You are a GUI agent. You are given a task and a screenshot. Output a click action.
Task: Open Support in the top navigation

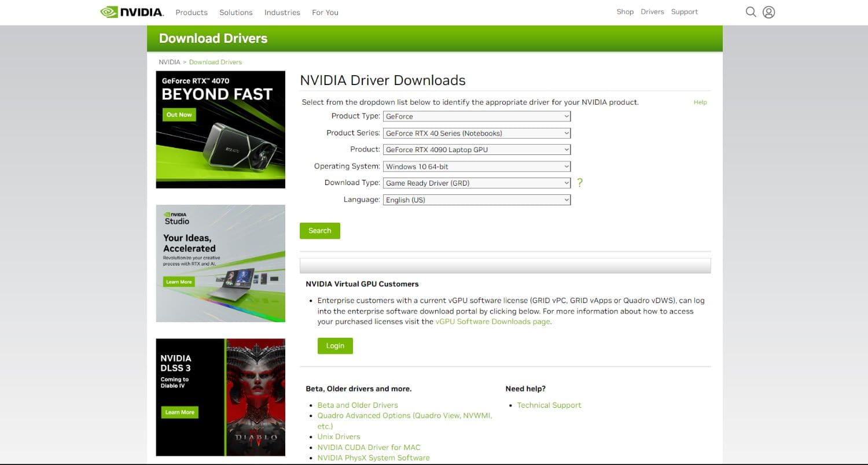point(685,12)
